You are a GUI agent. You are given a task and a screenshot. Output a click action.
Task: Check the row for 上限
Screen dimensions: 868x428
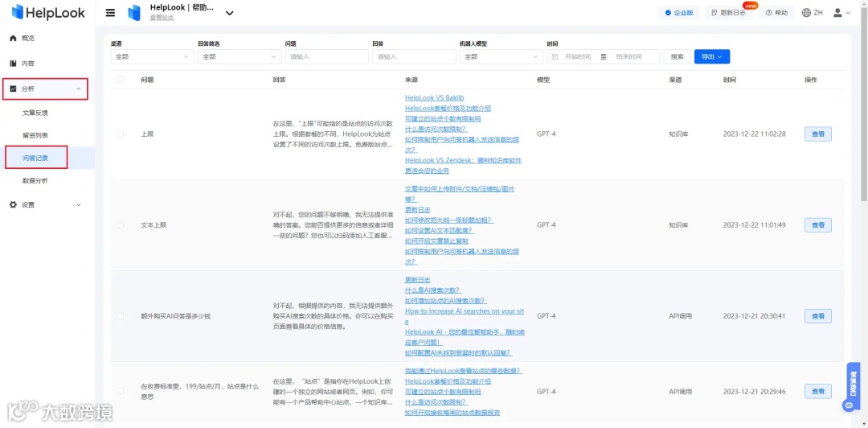tap(120, 134)
